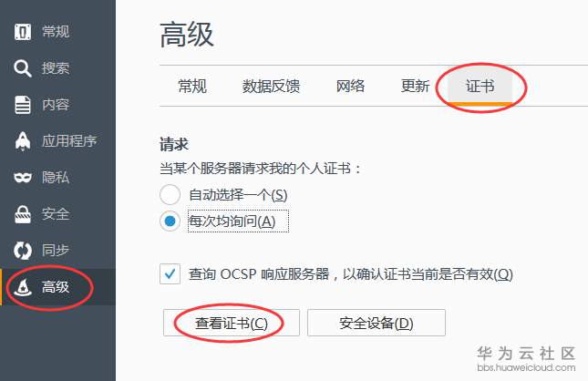This screenshot has height=381, width=588.
Task: Click the 隐私 mask icon
Action: pos(23,177)
